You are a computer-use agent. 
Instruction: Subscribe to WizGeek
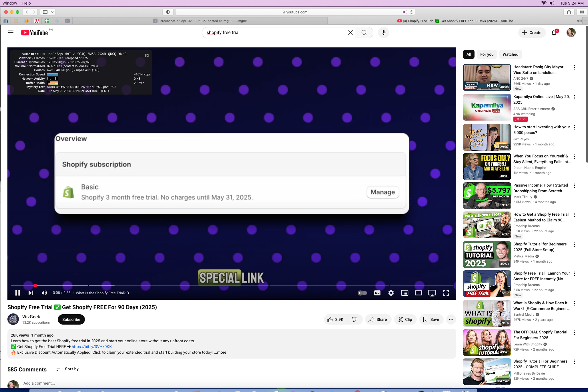(x=71, y=319)
